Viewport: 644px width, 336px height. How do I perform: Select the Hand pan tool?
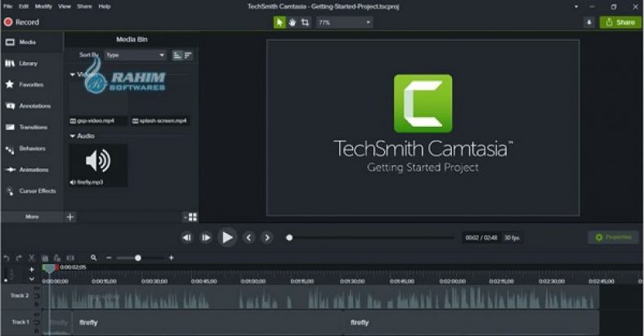click(293, 22)
